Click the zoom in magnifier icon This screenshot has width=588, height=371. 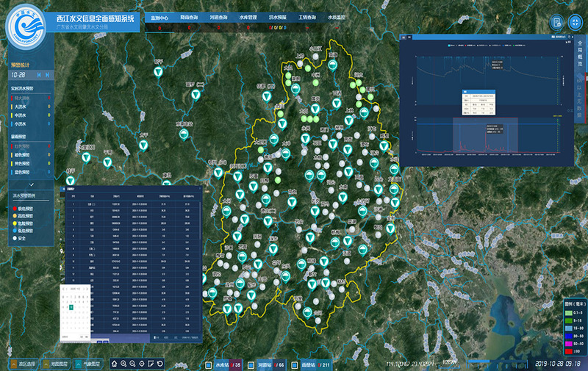(123, 364)
